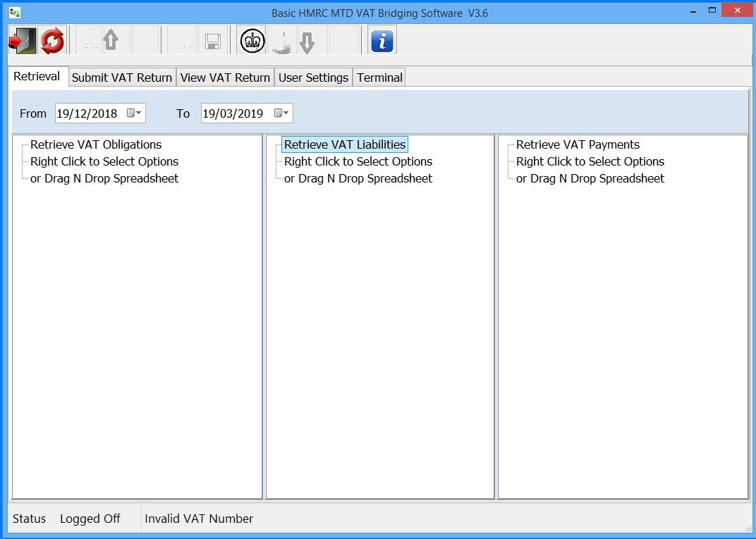
Task: Open the blue information icon
Action: coord(382,40)
